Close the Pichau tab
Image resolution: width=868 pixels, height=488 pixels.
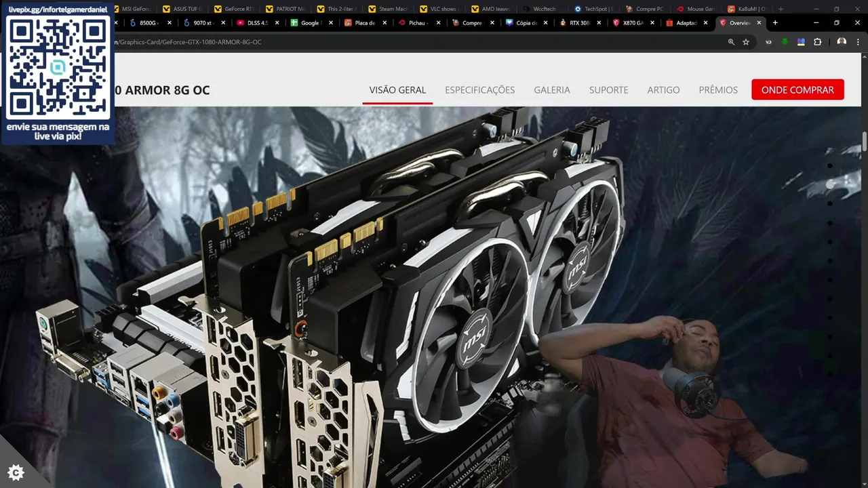(438, 22)
